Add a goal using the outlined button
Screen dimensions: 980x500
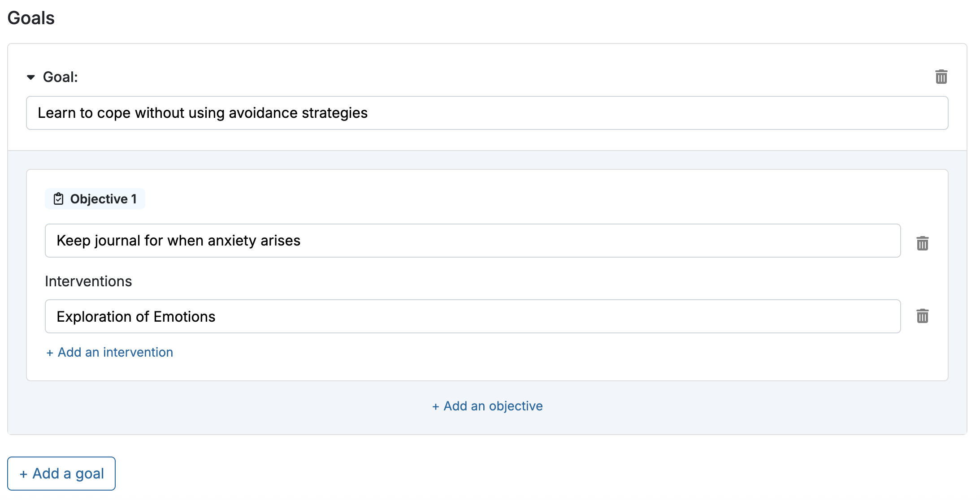61,474
